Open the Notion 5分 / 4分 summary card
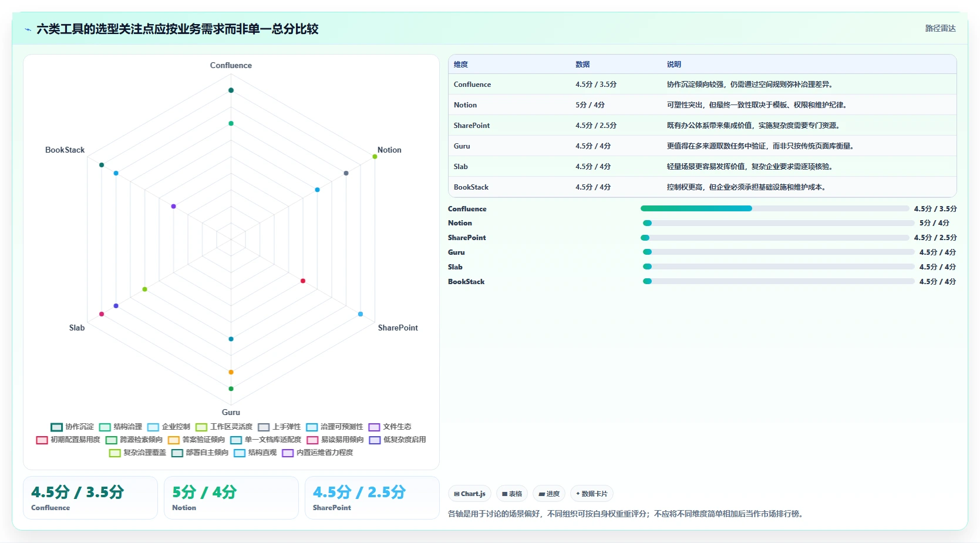This screenshot has height=543, width=980. pos(231,498)
